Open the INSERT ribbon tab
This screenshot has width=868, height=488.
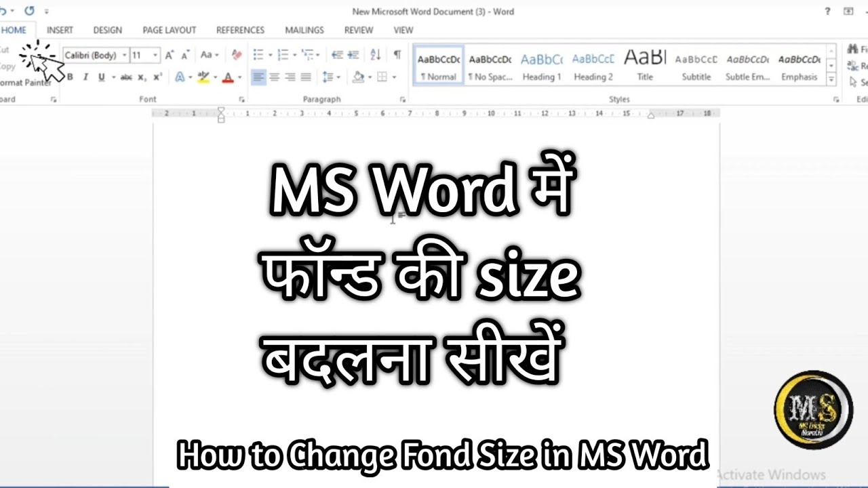coord(60,30)
